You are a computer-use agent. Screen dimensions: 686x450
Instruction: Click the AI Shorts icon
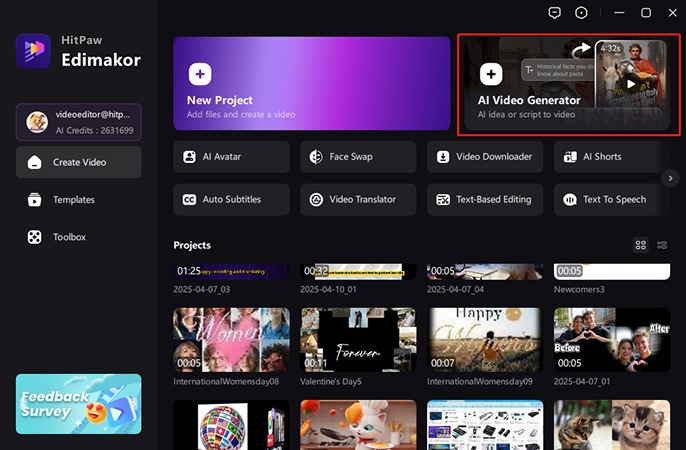point(570,157)
